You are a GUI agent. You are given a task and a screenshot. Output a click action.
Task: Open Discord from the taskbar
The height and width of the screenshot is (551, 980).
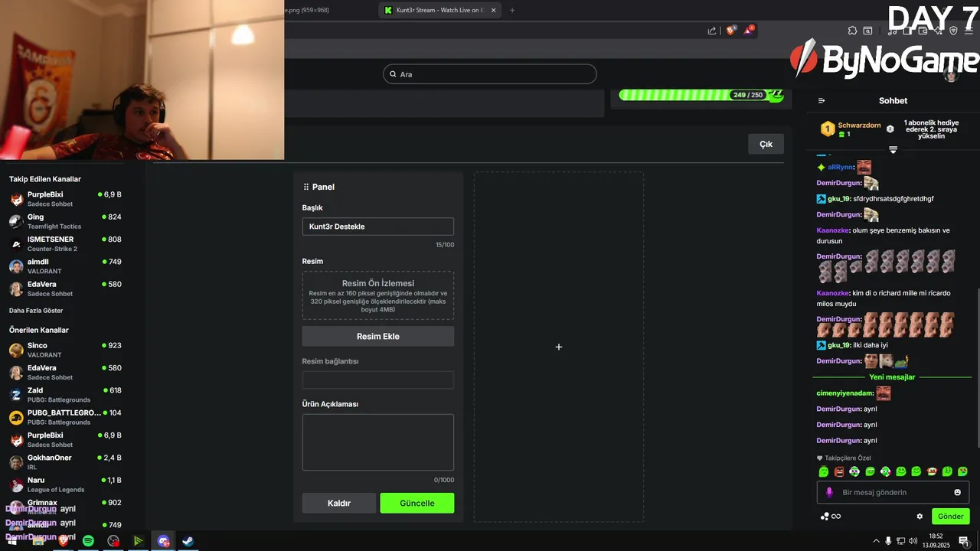[x=163, y=541]
